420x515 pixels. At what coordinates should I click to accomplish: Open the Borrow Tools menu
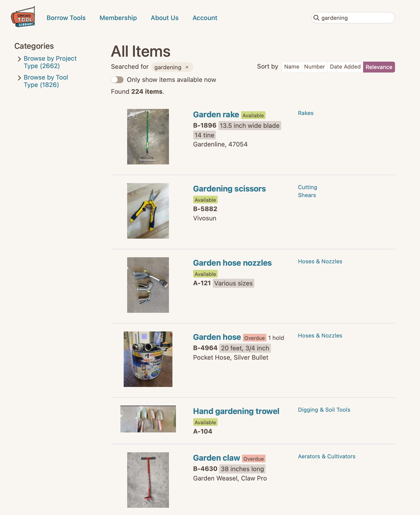point(66,18)
